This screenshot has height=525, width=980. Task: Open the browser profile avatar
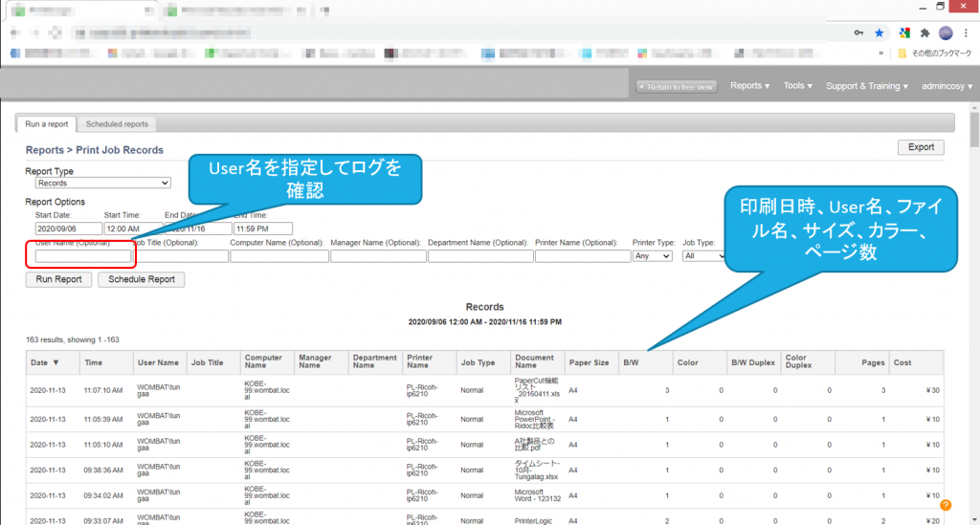946,33
